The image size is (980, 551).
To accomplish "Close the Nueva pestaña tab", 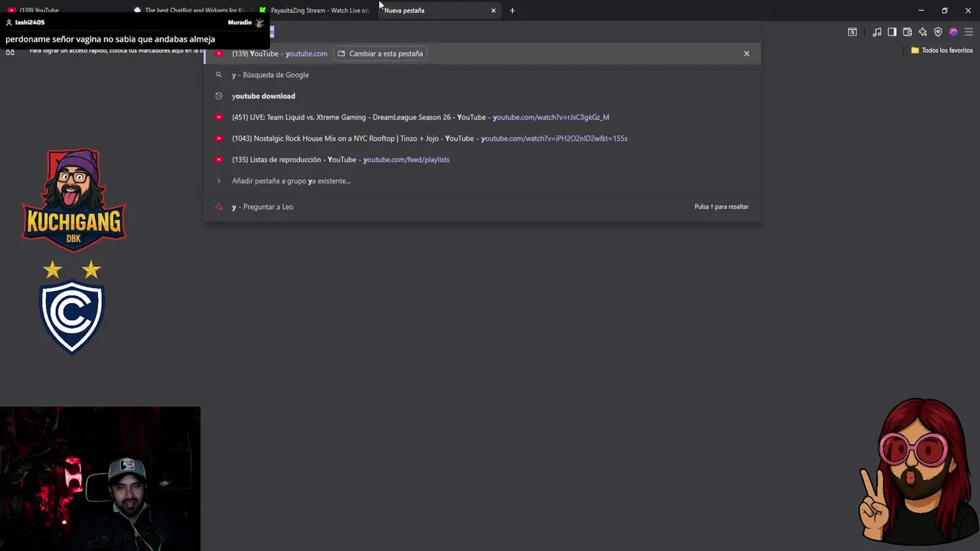I will (493, 11).
